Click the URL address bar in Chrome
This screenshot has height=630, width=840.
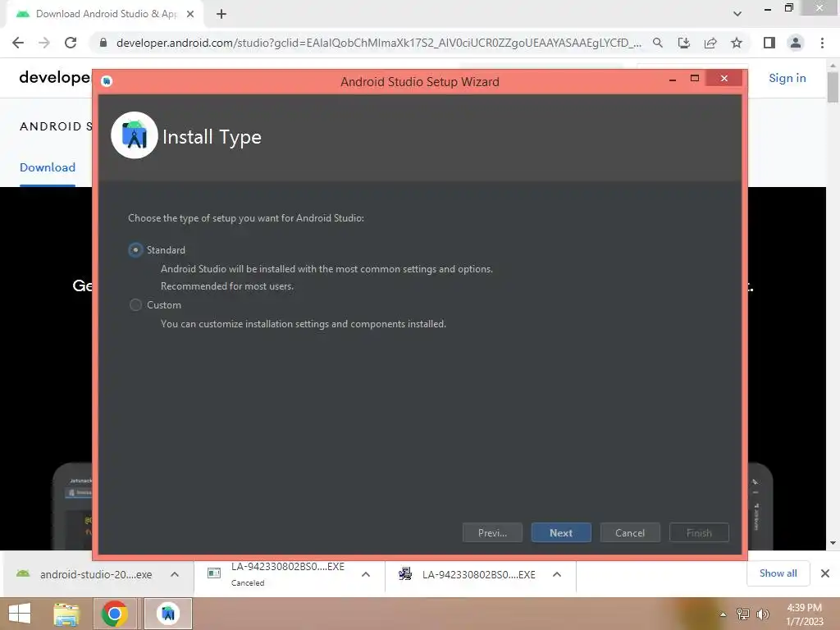[378, 43]
